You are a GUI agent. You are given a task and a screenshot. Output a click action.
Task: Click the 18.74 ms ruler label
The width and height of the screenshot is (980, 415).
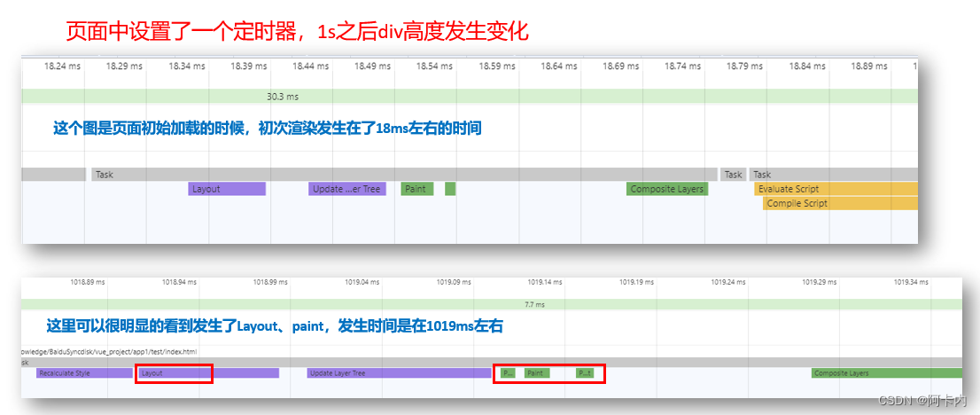click(683, 67)
